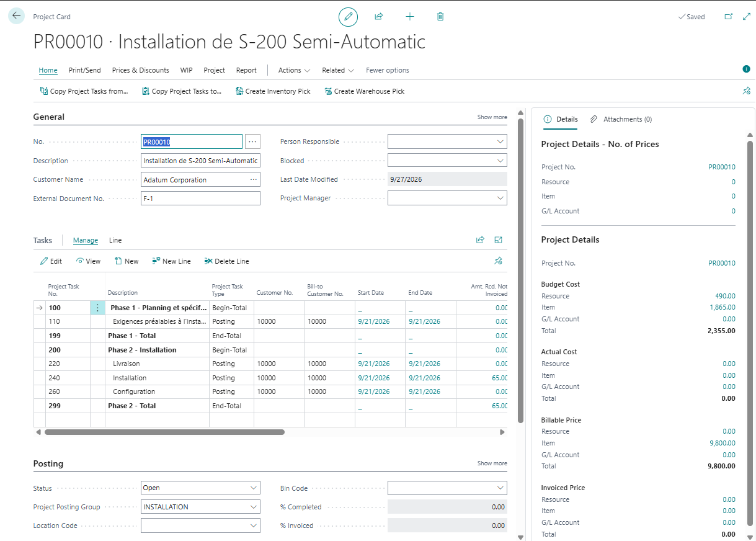Open the Blocked dropdown
The height and width of the screenshot is (541, 756).
pyautogui.click(x=500, y=161)
